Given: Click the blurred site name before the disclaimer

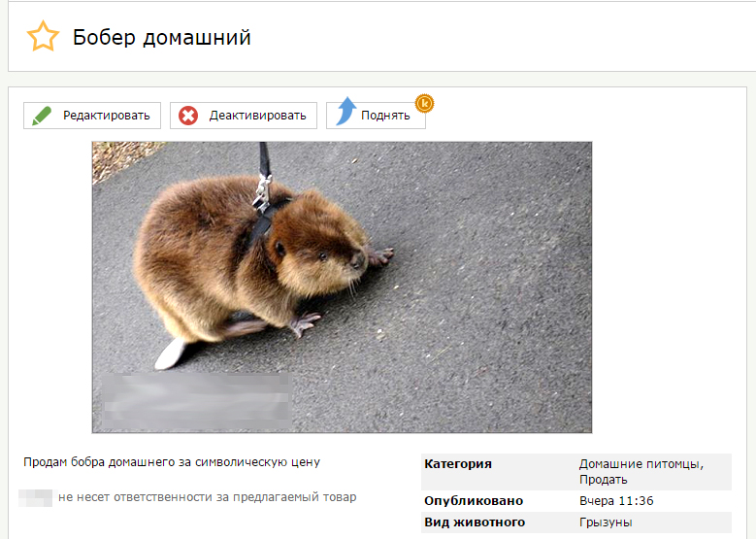Looking at the screenshot, I should click(x=35, y=497).
